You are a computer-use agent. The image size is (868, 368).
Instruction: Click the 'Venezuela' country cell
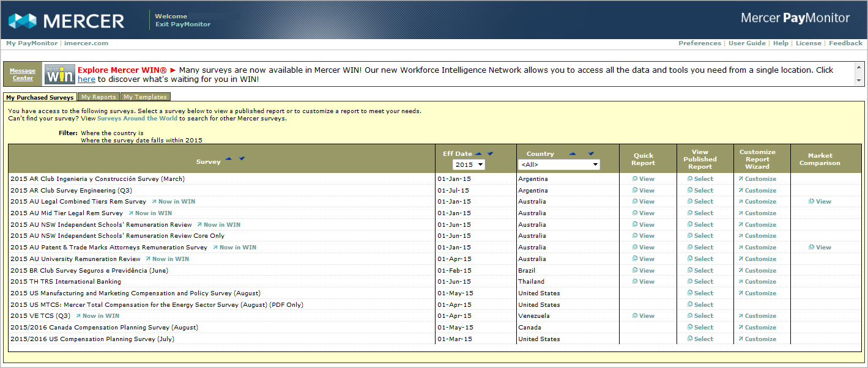point(534,316)
